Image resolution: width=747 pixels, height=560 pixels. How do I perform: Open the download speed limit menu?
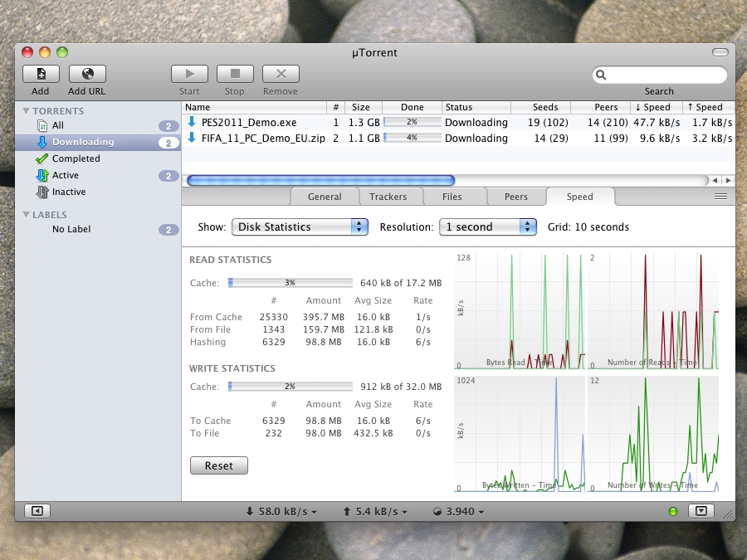coord(281,511)
